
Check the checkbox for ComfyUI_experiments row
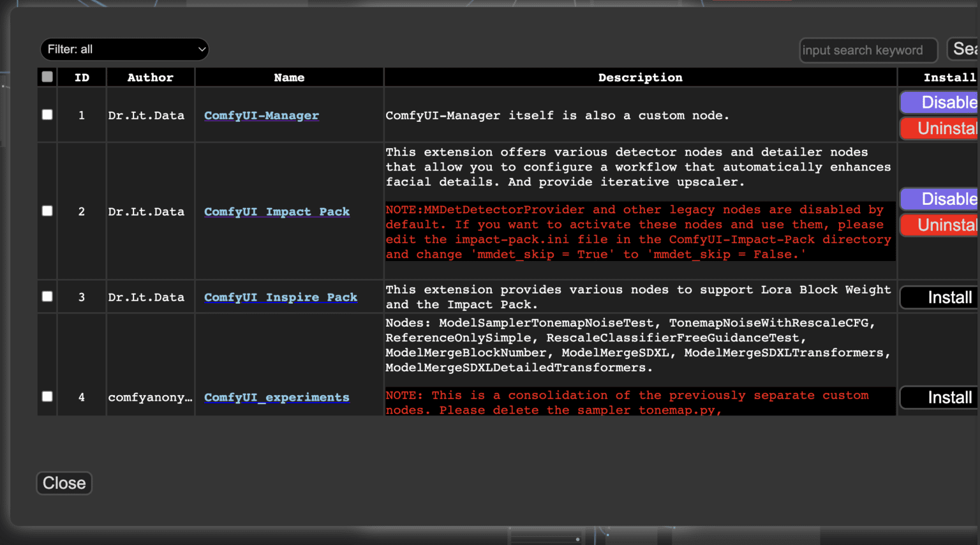(x=47, y=396)
